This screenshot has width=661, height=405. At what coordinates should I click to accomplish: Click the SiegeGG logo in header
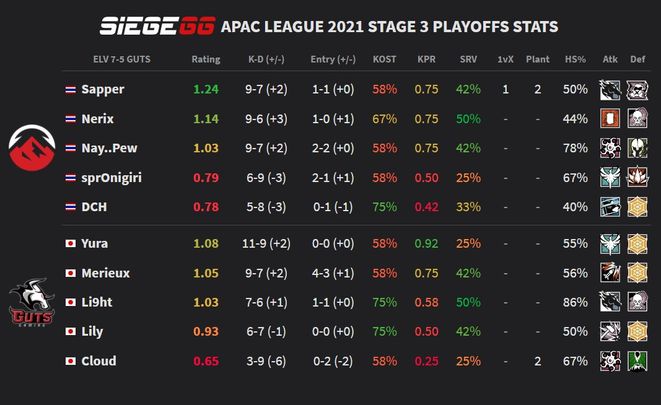(158, 26)
